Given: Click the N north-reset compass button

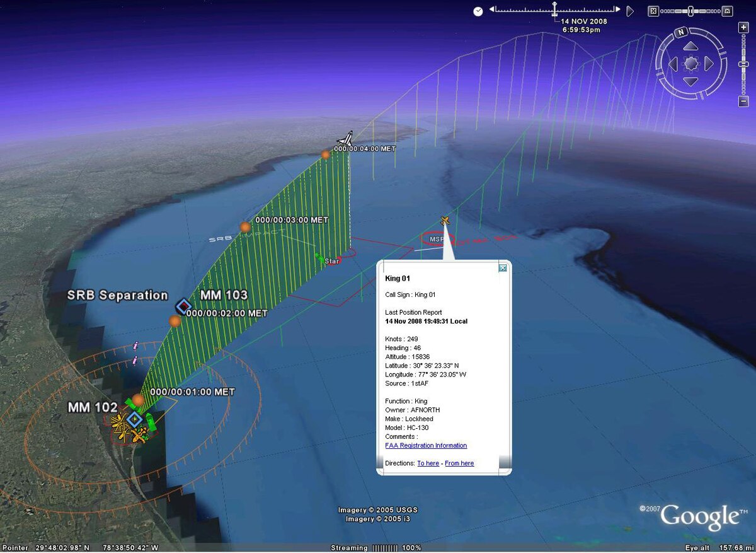Looking at the screenshot, I should [680, 32].
